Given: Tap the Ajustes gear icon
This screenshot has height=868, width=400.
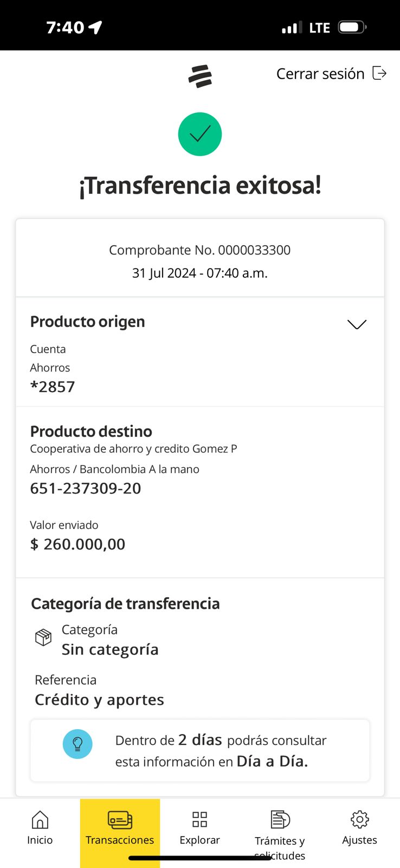Looking at the screenshot, I should [x=359, y=819].
